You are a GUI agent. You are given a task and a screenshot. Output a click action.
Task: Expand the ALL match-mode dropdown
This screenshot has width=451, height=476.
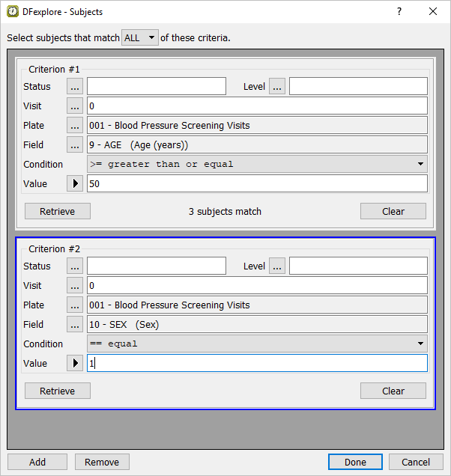(140, 37)
